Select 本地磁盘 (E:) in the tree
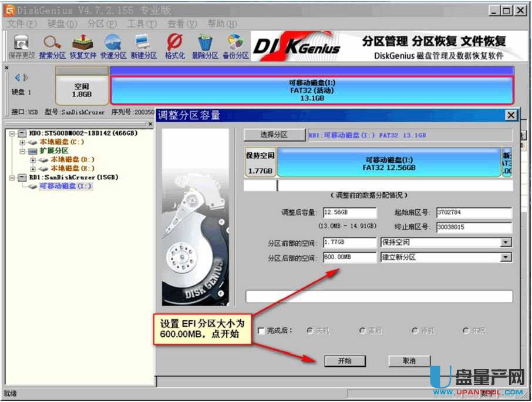 coord(73,169)
